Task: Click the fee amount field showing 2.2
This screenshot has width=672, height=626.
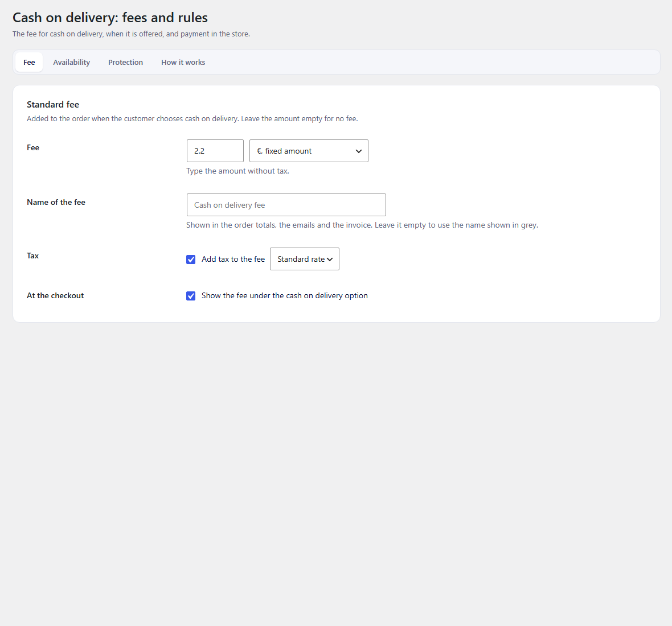Action: (x=215, y=151)
